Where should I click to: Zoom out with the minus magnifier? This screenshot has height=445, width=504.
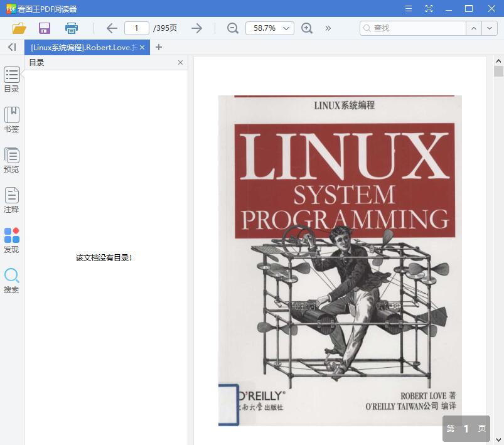point(232,28)
